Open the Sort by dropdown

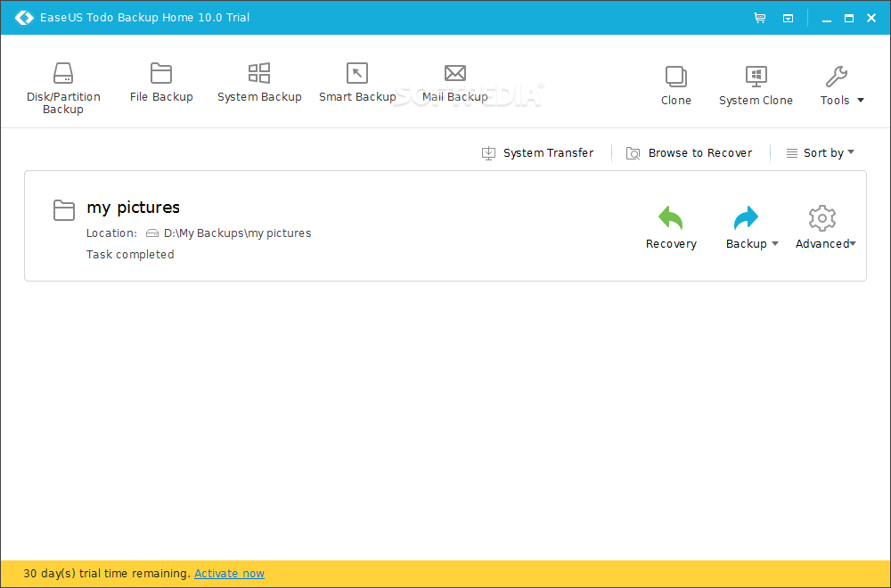pyautogui.click(x=820, y=153)
